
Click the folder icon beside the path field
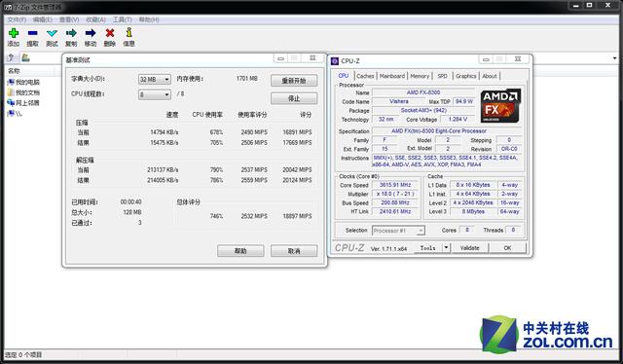coord(25,58)
